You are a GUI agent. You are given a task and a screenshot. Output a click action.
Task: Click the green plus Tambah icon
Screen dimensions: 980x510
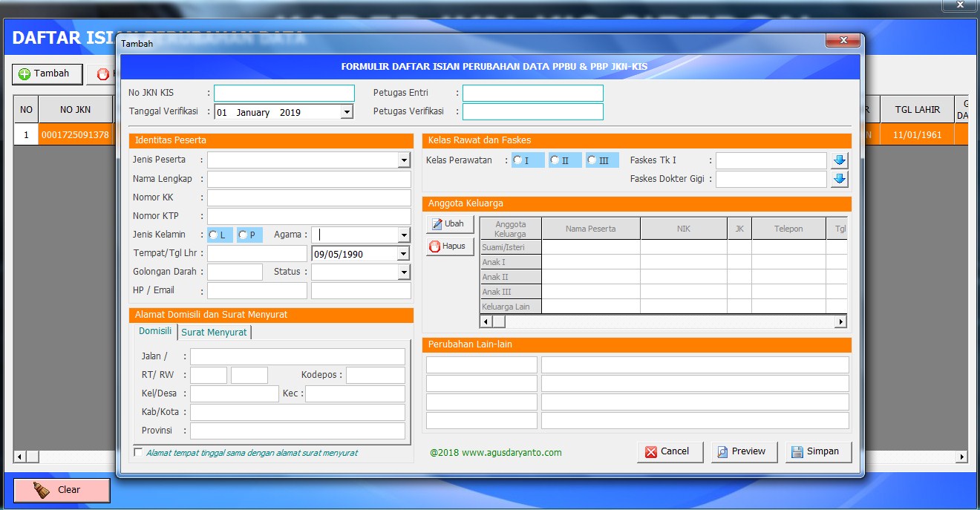25,73
